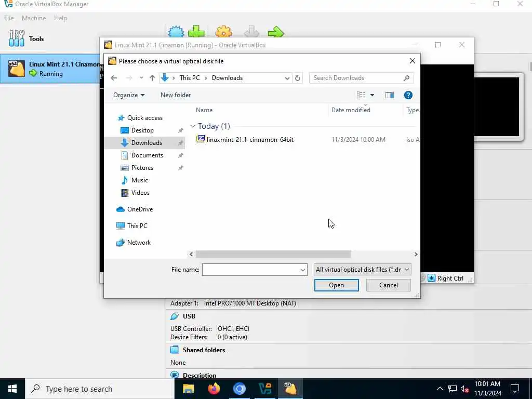532x399 pixels.
Task: Open the File menu in VirtualBox Manager
Action: click(x=9, y=18)
